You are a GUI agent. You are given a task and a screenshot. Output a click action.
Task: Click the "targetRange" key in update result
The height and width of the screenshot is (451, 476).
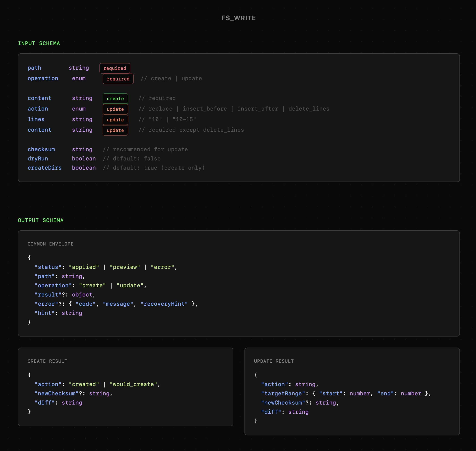coord(283,394)
